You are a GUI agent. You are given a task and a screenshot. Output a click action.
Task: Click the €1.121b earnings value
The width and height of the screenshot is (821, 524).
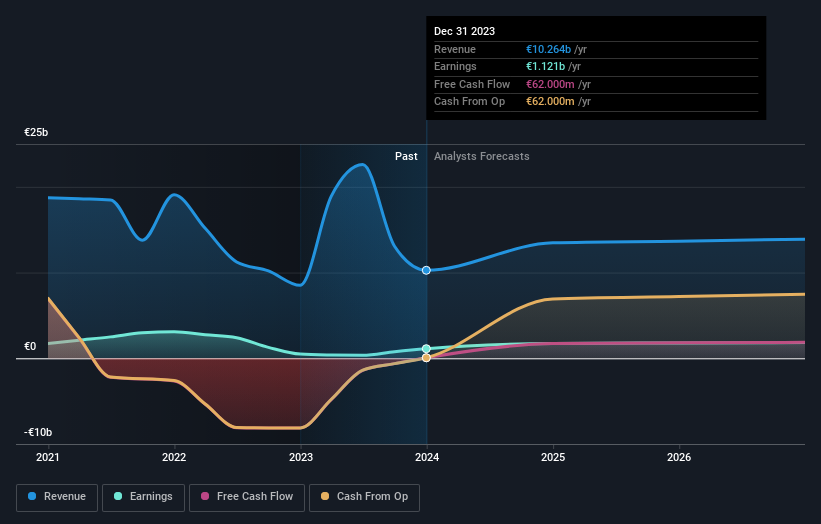[545, 66]
